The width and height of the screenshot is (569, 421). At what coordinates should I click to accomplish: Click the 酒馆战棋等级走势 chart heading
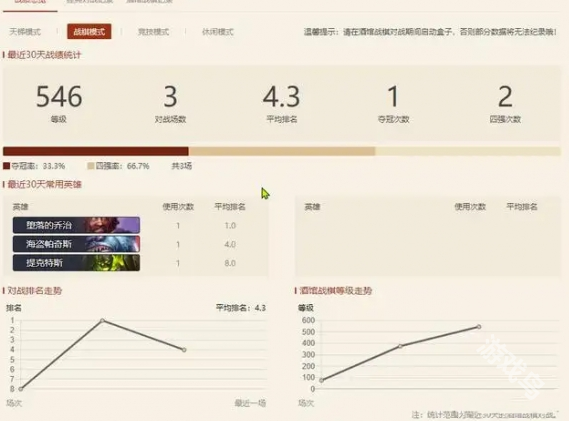tap(336, 291)
